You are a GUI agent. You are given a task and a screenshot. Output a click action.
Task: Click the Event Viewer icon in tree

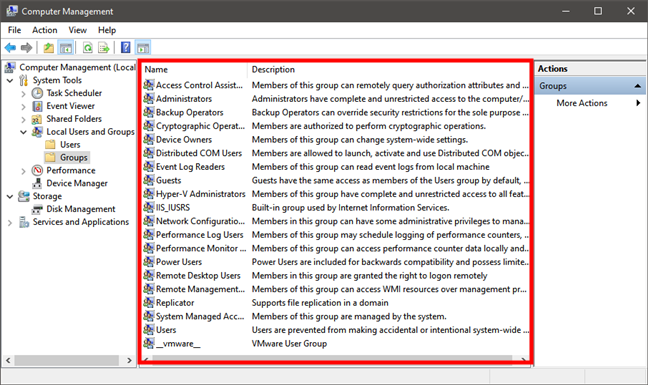tap(37, 106)
